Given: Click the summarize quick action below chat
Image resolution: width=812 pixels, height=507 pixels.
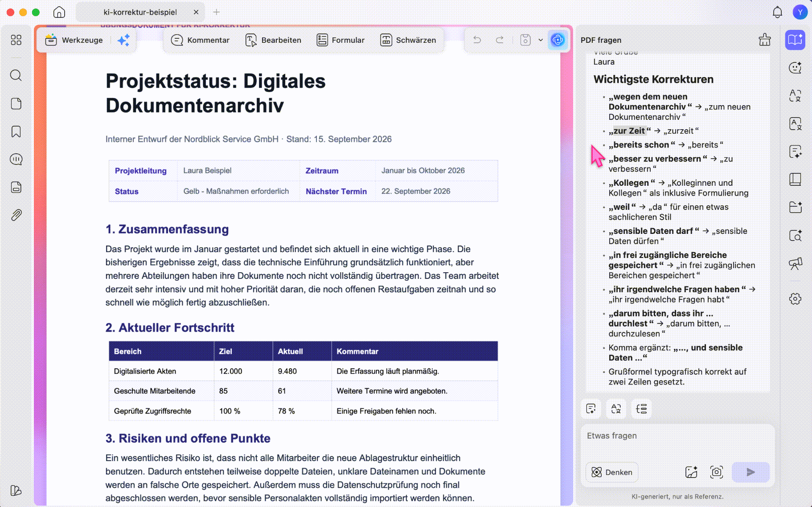Looking at the screenshot, I should 591,409.
